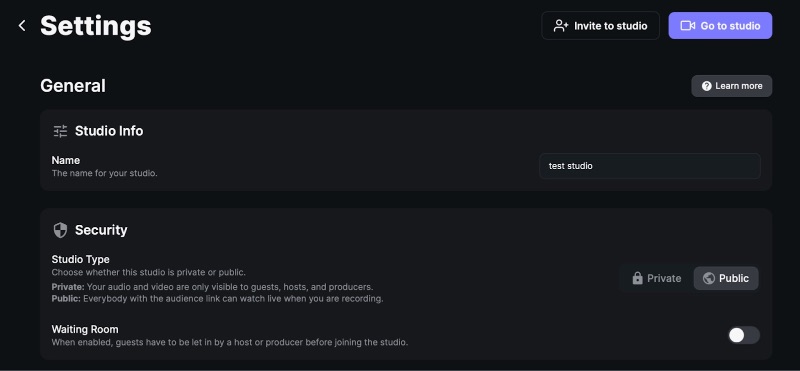Set the studio type to Private

click(656, 278)
